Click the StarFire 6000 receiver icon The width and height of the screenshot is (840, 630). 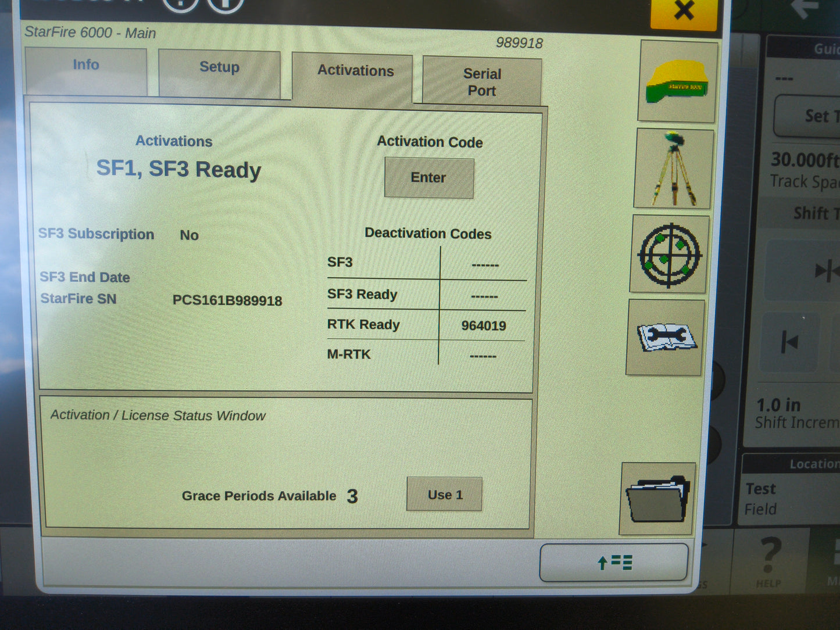[x=676, y=81]
